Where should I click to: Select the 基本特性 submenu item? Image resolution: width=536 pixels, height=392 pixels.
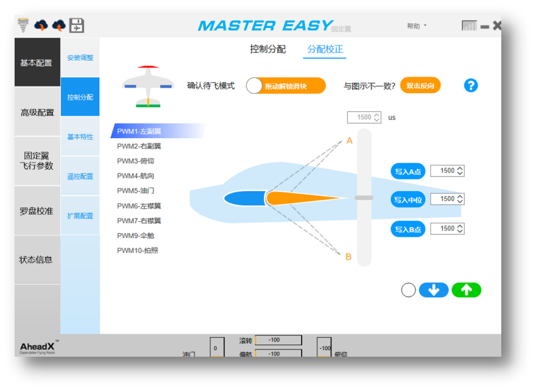[80, 137]
